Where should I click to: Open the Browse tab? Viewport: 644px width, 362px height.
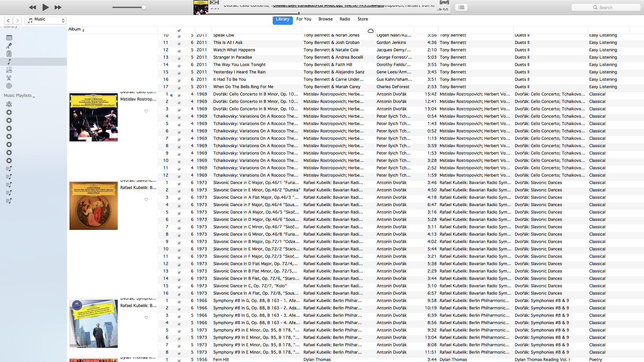click(326, 19)
